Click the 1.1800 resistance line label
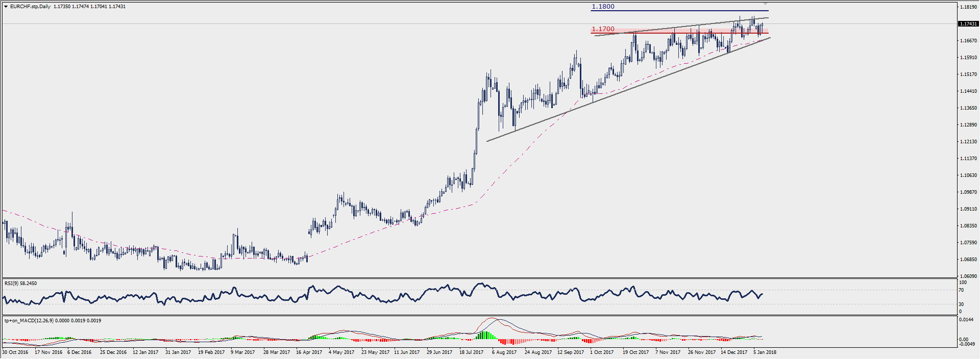This screenshot has height=359, width=980. [x=603, y=7]
